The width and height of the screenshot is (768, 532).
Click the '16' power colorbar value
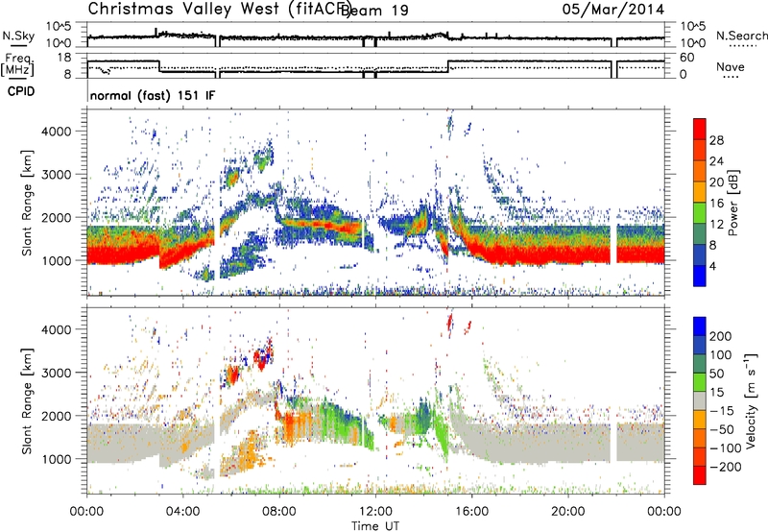[x=716, y=204]
